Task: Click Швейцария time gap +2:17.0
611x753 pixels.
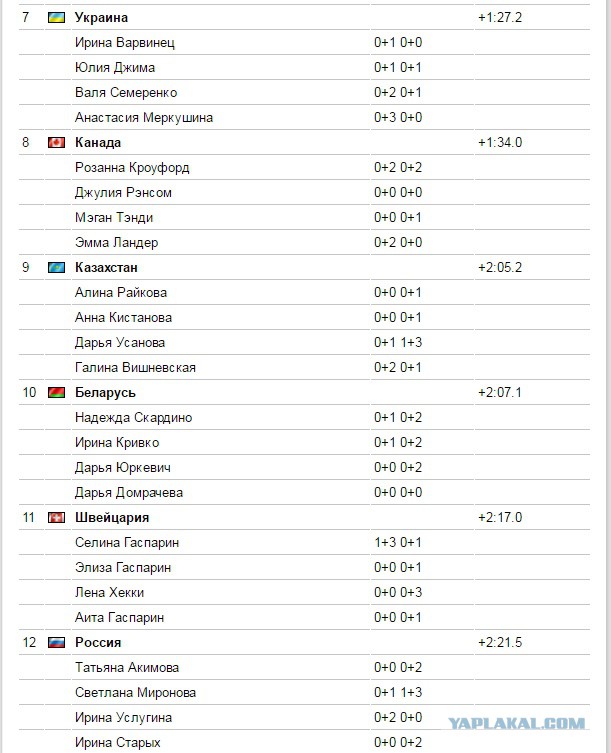Action: [500, 517]
